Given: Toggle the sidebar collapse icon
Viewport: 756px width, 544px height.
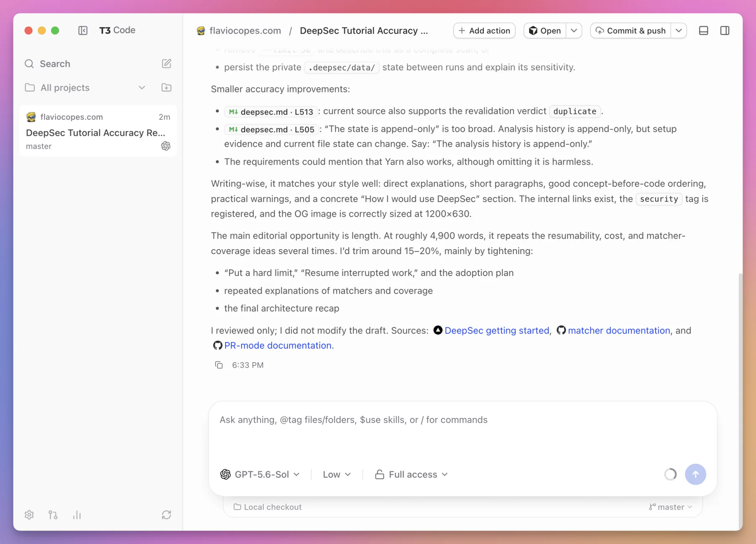Looking at the screenshot, I should click(x=83, y=30).
